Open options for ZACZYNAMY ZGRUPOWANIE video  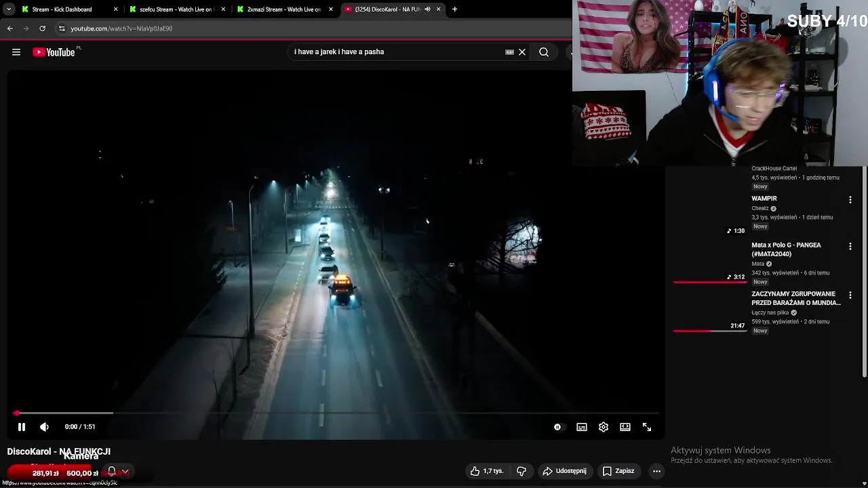850,296
